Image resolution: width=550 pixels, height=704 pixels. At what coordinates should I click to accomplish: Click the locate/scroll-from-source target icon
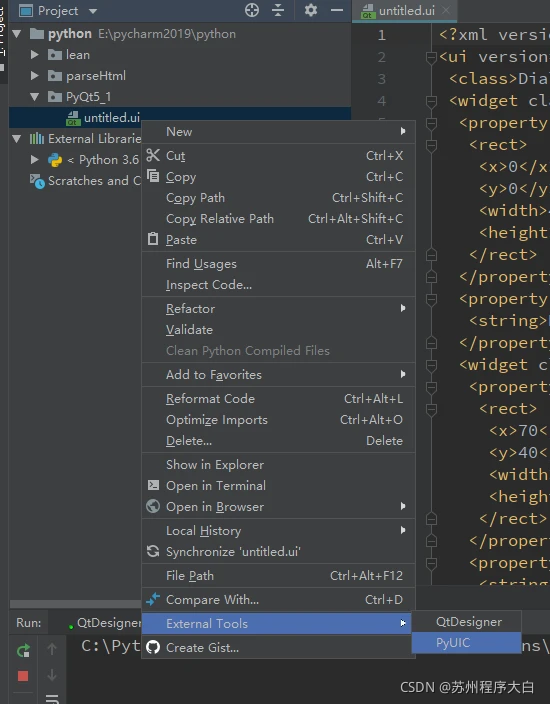pyautogui.click(x=252, y=10)
